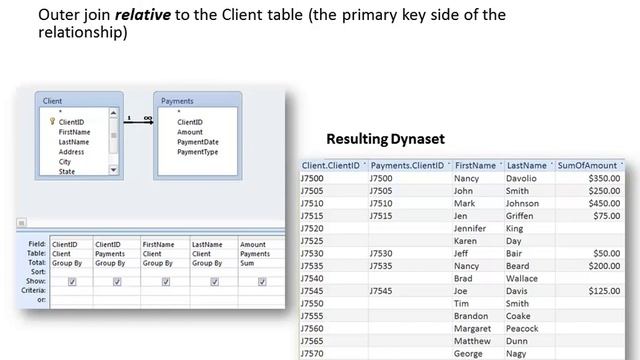The image size is (640, 360).
Task: Select FirstName in the Client field list
Action: (74, 132)
